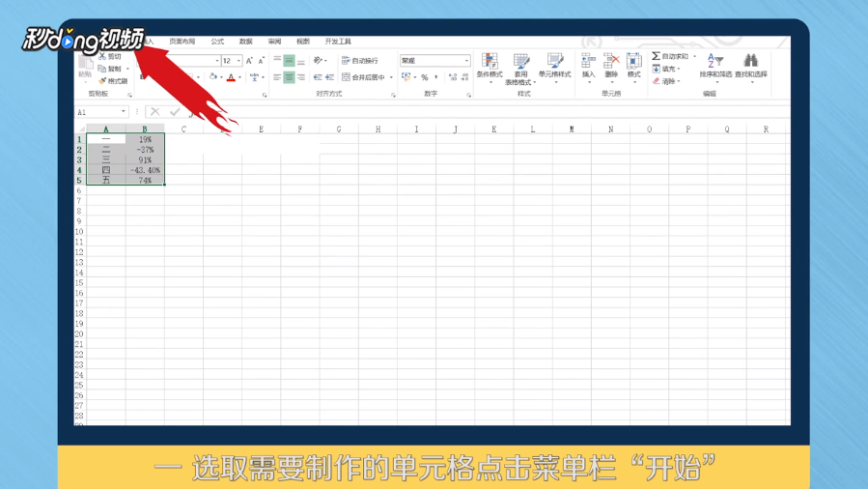Image resolution: width=868 pixels, height=489 pixels.
Task: Select the row 10 header
Action: coord(80,232)
